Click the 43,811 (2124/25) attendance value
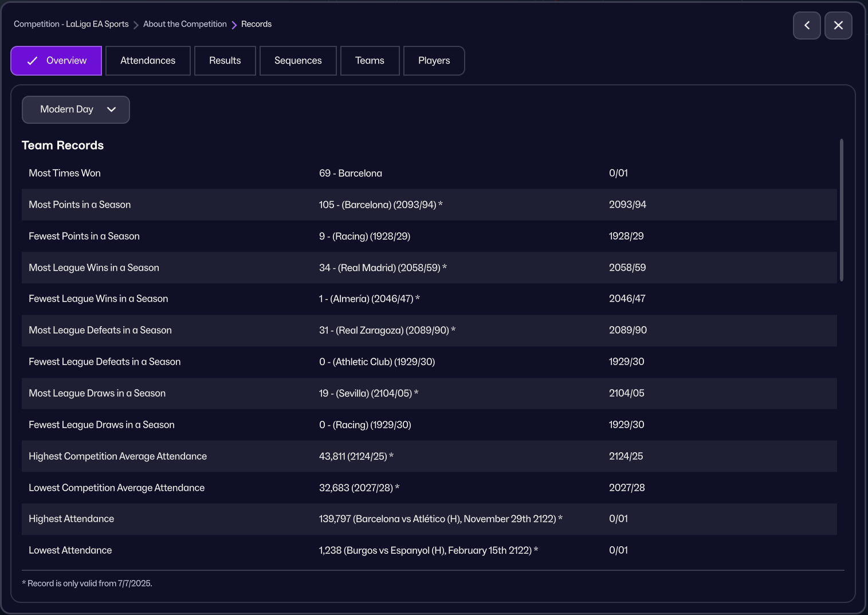 tap(356, 456)
